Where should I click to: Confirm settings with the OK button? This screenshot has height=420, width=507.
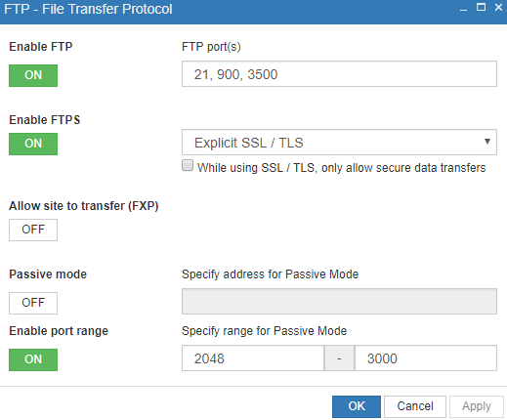click(357, 406)
